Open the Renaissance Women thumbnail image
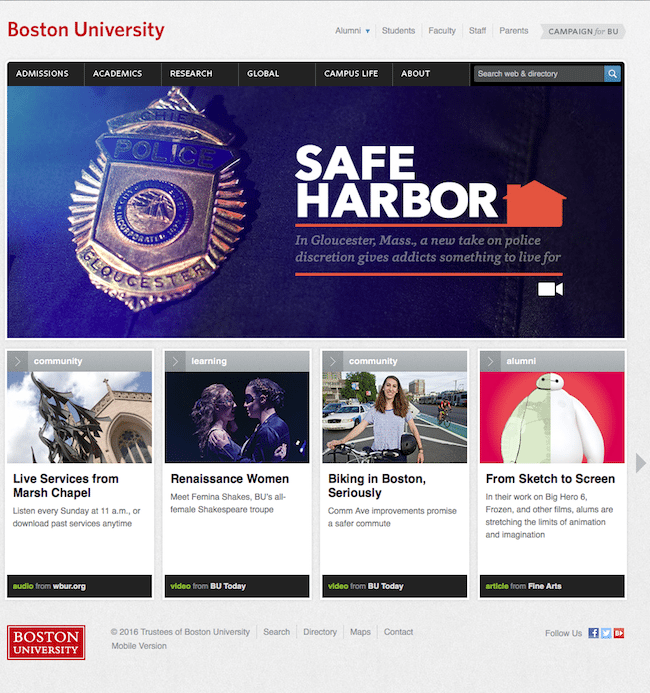 tap(237, 417)
